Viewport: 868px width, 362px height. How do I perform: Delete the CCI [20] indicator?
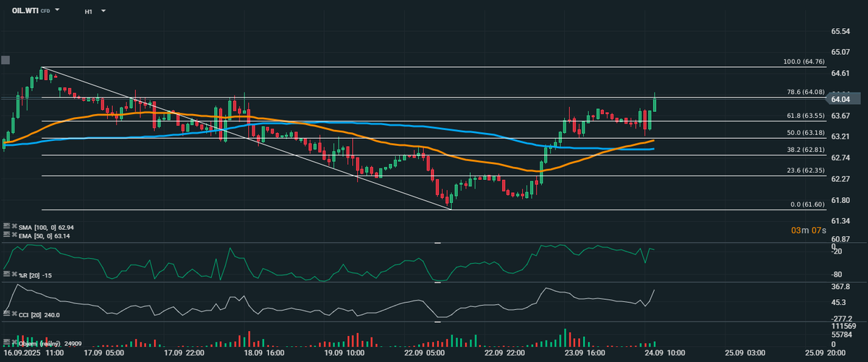tap(14, 314)
